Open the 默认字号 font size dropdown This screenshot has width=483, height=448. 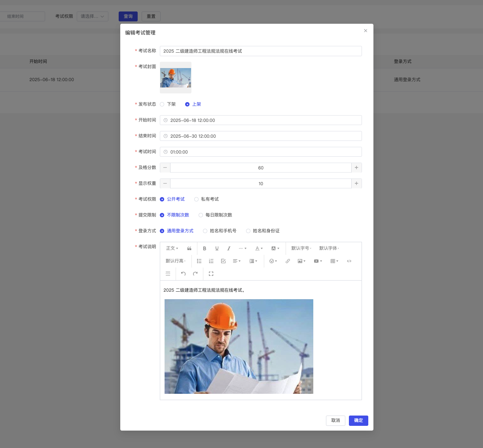[301, 249]
